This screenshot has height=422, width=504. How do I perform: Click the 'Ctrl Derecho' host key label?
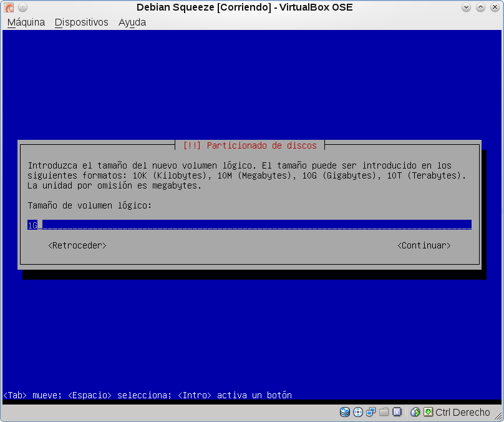pos(463,412)
